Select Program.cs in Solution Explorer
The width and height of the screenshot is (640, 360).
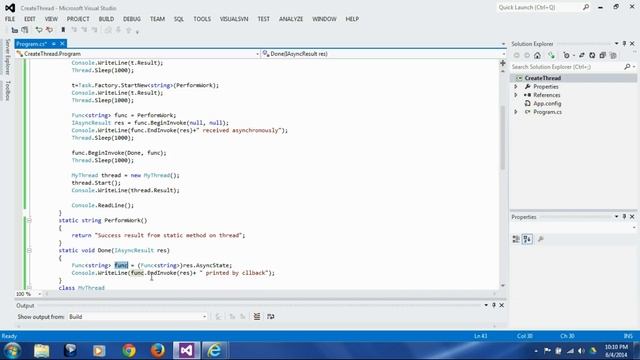(x=547, y=112)
